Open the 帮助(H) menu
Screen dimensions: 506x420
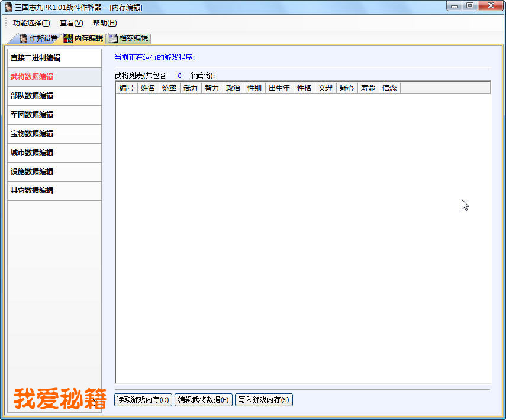tap(105, 23)
